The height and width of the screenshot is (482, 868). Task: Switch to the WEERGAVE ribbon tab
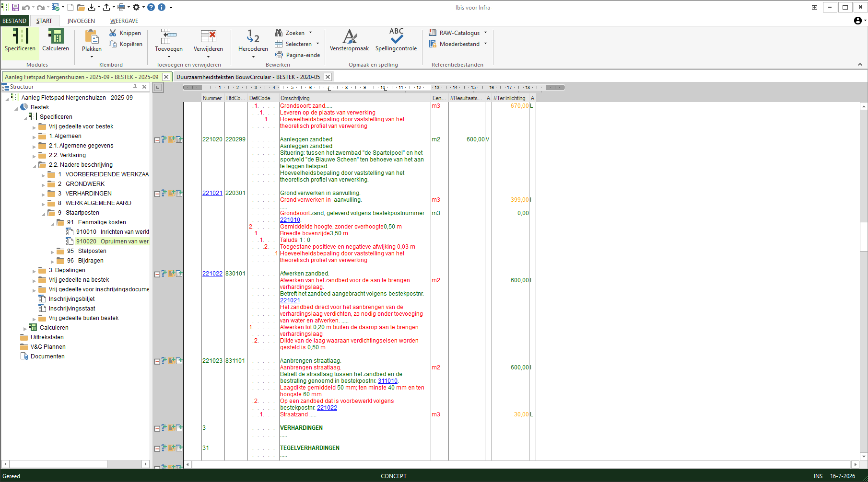point(124,21)
